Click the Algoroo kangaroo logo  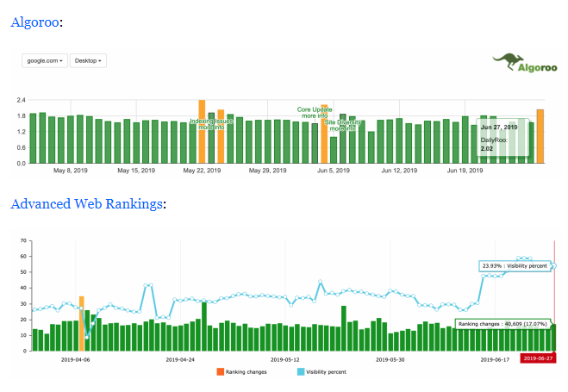(x=517, y=62)
